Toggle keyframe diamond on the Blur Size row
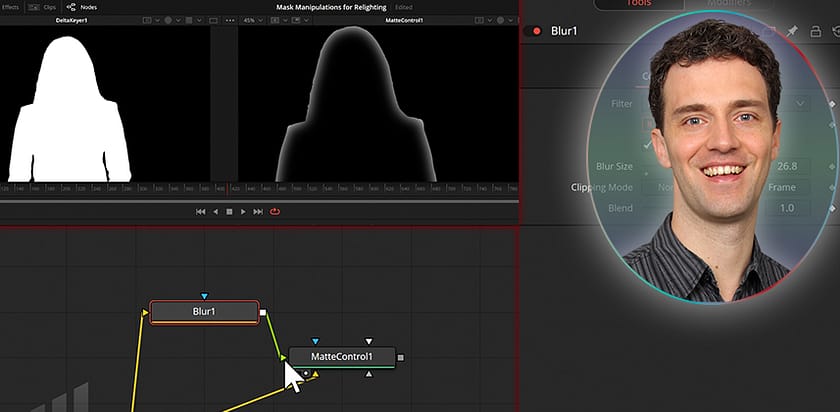840x412 pixels. (x=832, y=167)
